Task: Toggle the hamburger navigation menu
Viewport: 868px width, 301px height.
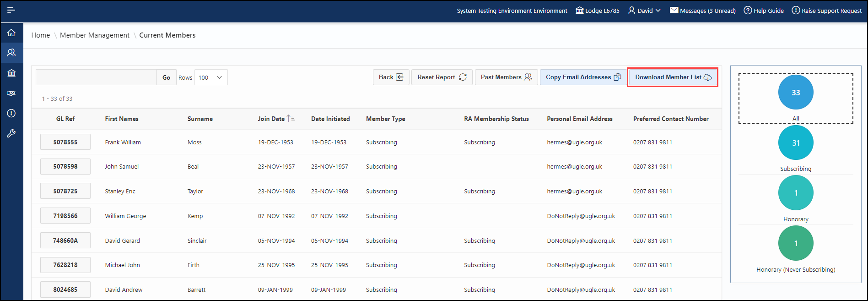Action: click(11, 10)
